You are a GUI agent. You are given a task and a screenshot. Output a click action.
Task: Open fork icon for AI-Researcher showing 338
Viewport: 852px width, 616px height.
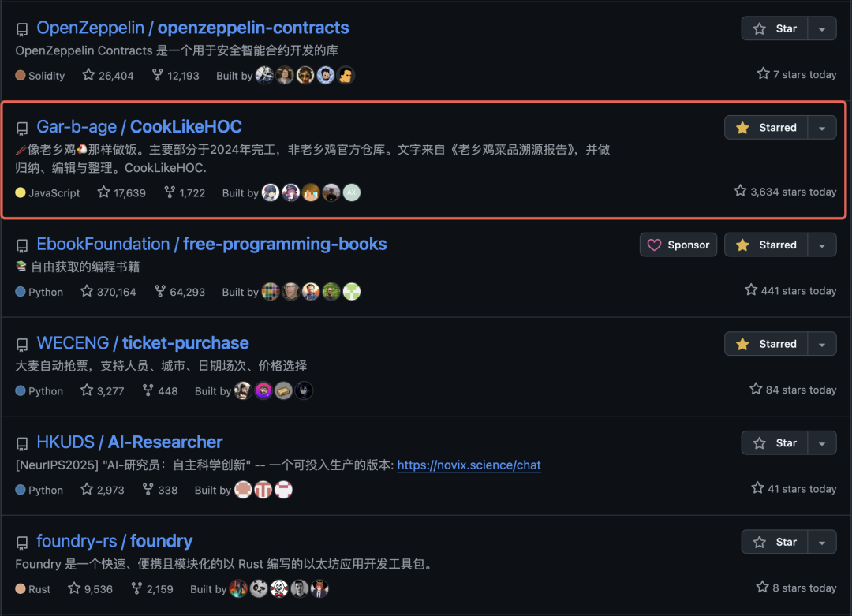tap(148, 490)
